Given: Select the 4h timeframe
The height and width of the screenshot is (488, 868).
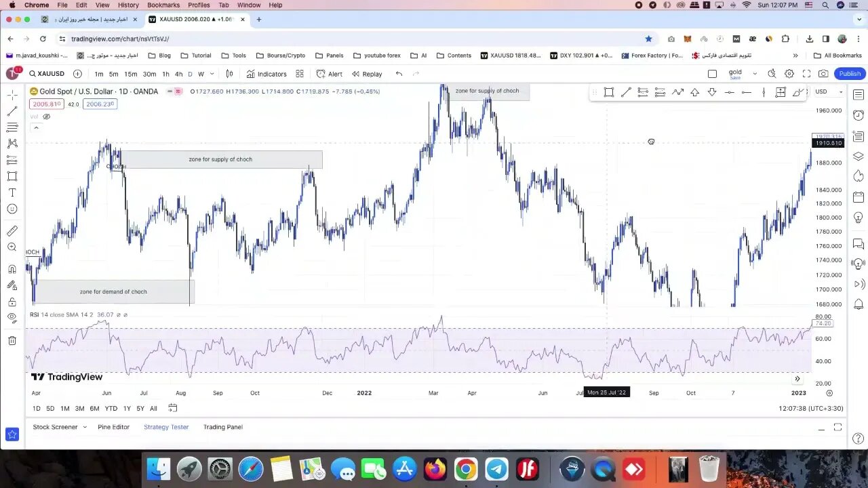Looking at the screenshot, I should click(178, 74).
